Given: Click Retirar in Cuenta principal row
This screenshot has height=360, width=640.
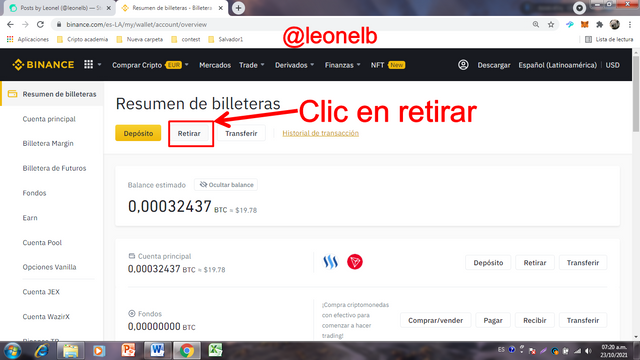Looking at the screenshot, I should click(535, 262).
